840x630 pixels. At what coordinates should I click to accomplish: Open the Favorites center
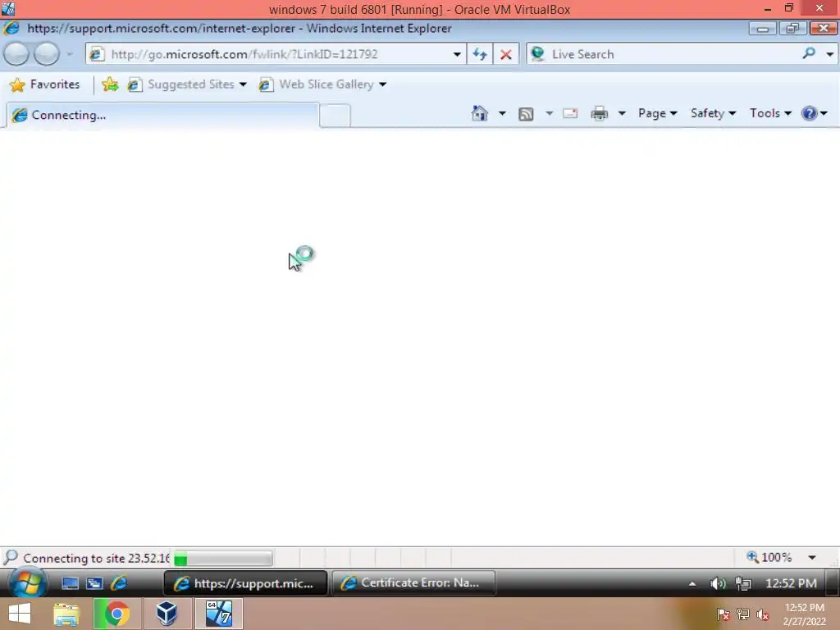pyautogui.click(x=44, y=84)
